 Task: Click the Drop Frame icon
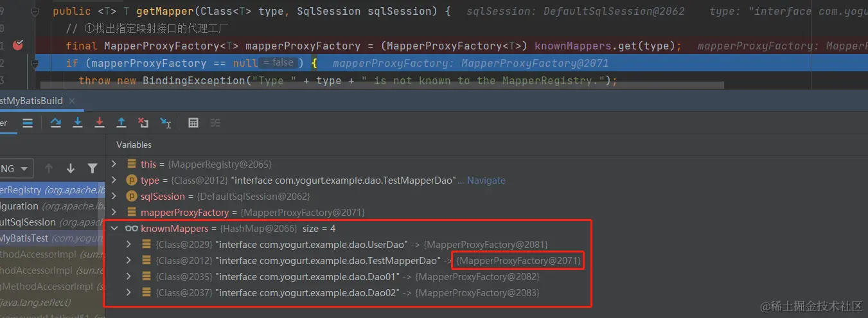143,123
